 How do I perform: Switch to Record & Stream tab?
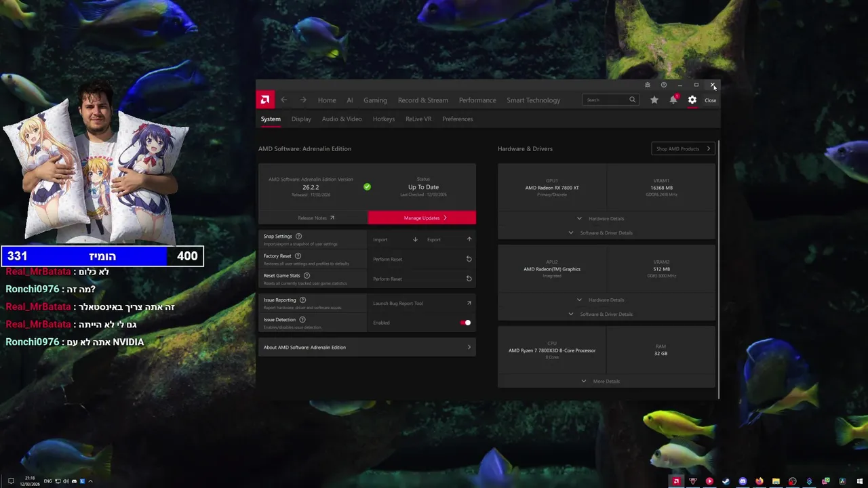(423, 100)
